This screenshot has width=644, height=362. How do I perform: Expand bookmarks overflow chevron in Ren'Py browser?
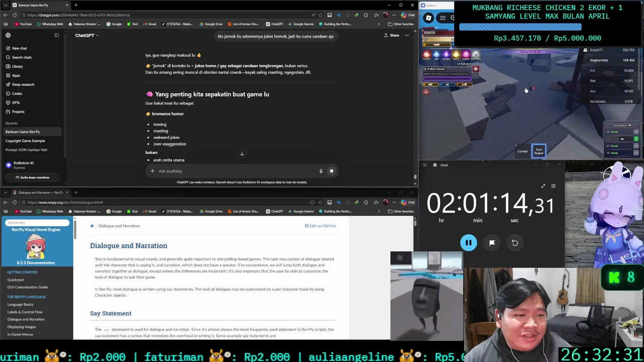(379, 211)
